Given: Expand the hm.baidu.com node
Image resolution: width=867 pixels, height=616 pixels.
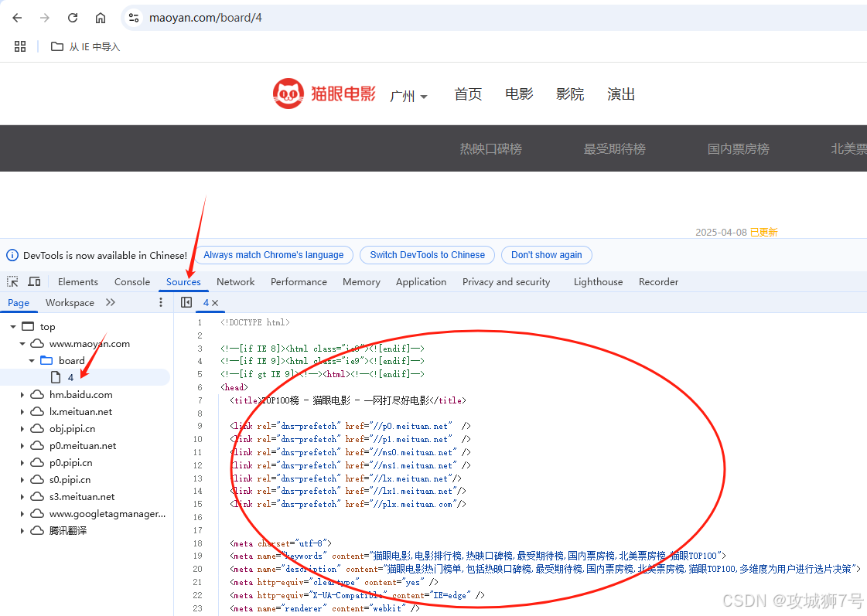Looking at the screenshot, I should [x=22, y=395].
